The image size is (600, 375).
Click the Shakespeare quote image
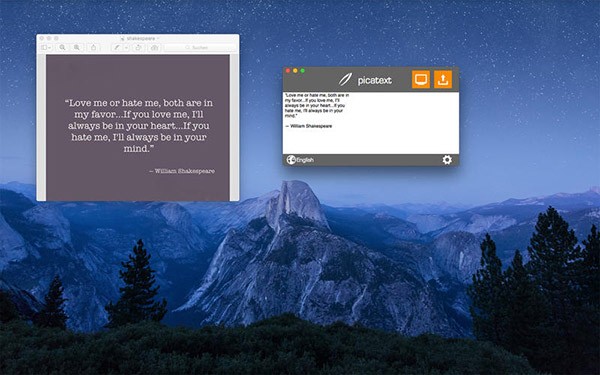[x=138, y=127]
